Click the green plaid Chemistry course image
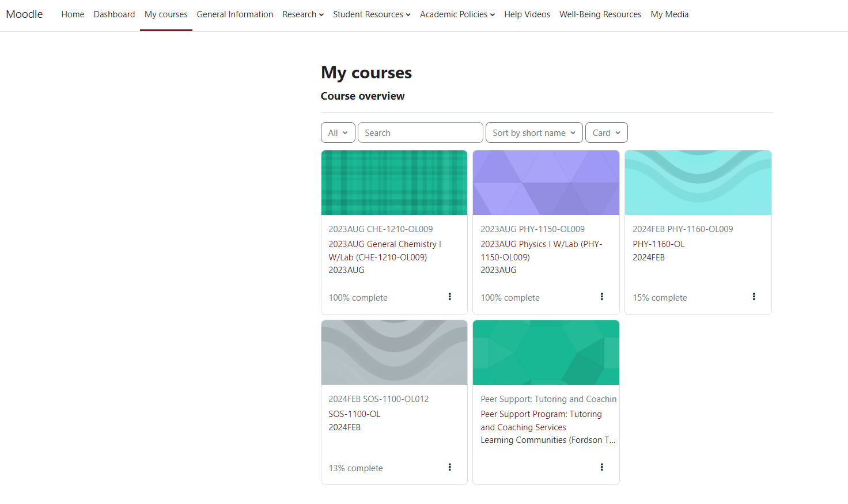This screenshot has height=504, width=848. (394, 182)
